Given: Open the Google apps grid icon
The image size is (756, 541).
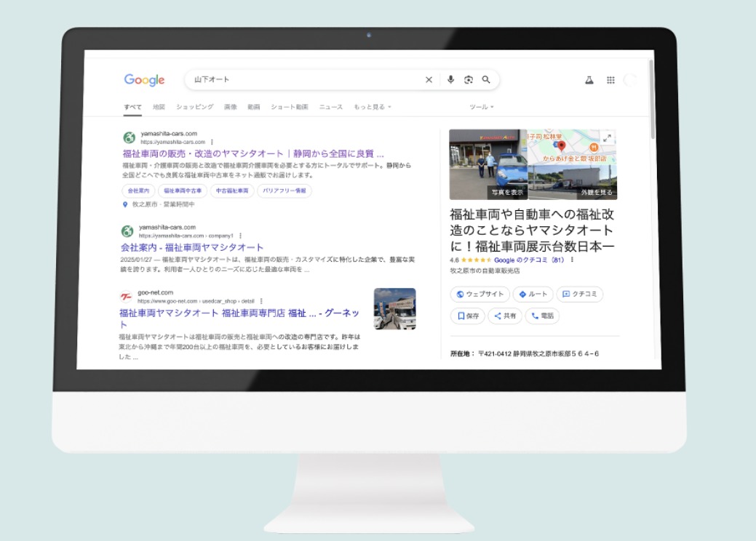Looking at the screenshot, I should coord(610,80).
